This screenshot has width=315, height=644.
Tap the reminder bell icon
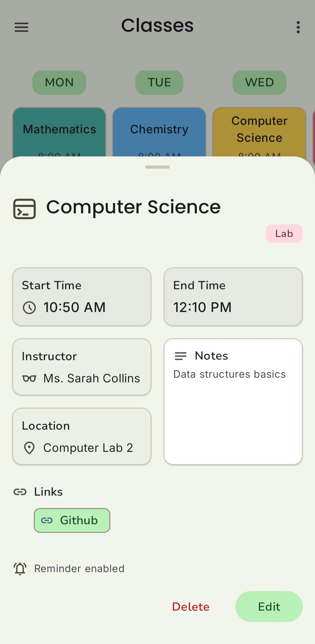(x=20, y=569)
